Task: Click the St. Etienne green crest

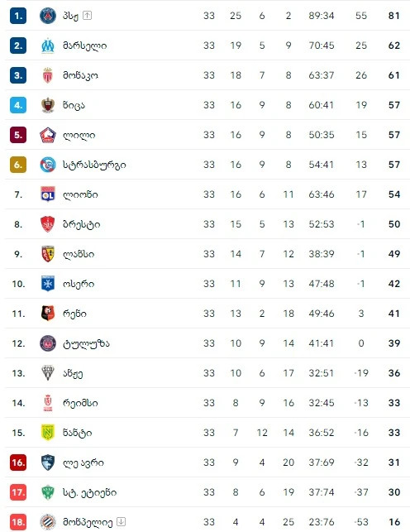Action: [48, 492]
